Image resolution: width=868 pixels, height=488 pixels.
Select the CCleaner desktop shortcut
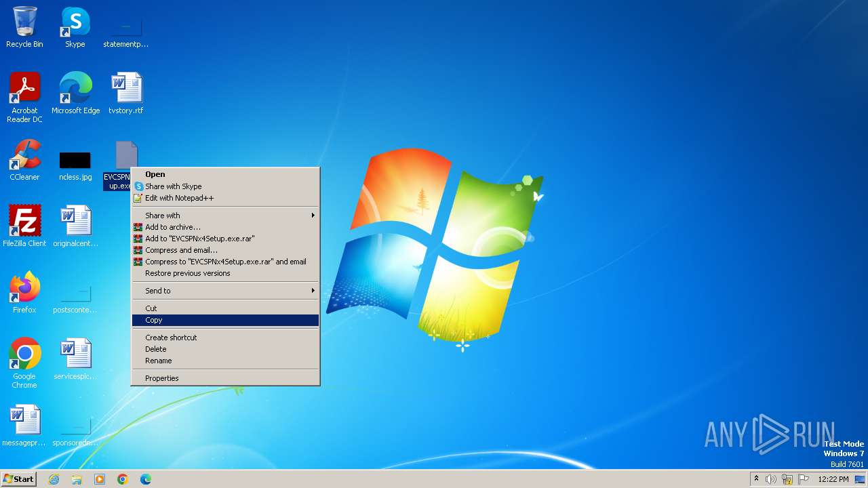24,160
